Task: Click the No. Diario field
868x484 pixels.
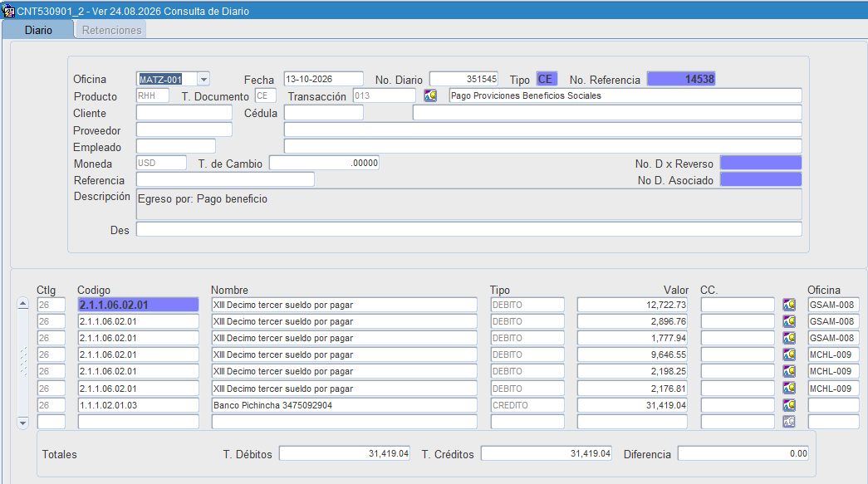Action: 463,79
